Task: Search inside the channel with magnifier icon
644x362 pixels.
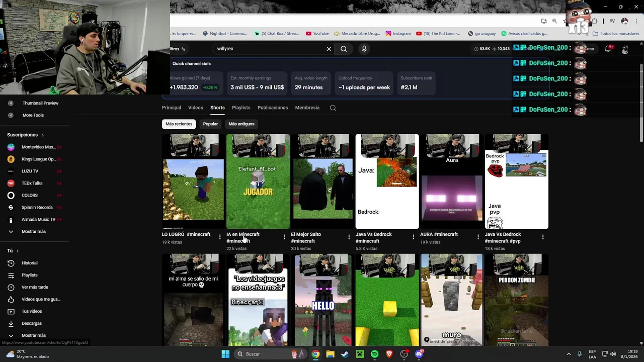Action: click(333, 108)
